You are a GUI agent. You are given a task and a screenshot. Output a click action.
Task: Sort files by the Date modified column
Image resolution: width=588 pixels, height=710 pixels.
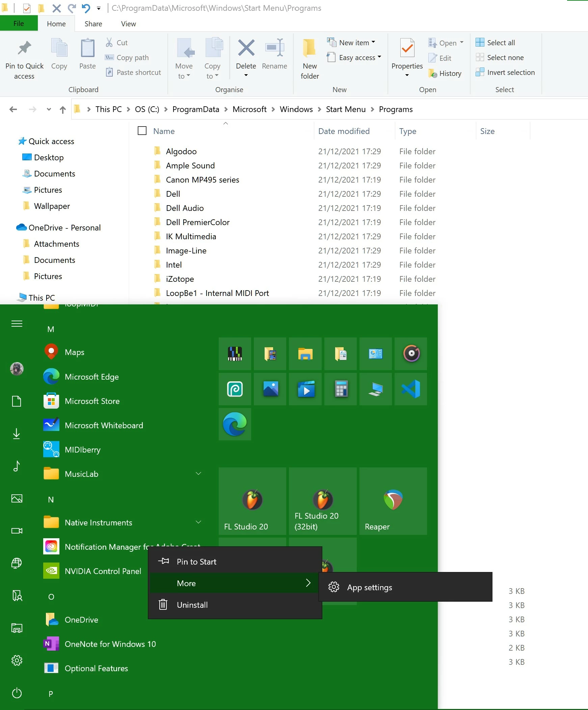[344, 131]
